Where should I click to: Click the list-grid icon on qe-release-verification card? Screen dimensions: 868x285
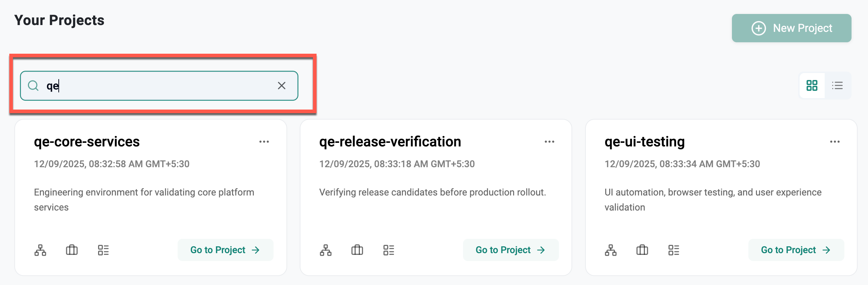pos(389,250)
